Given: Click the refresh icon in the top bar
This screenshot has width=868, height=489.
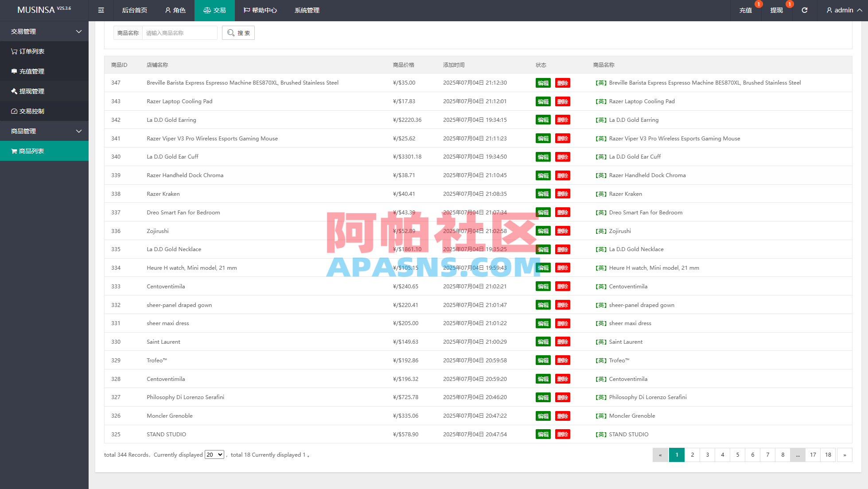Looking at the screenshot, I should coord(804,10).
